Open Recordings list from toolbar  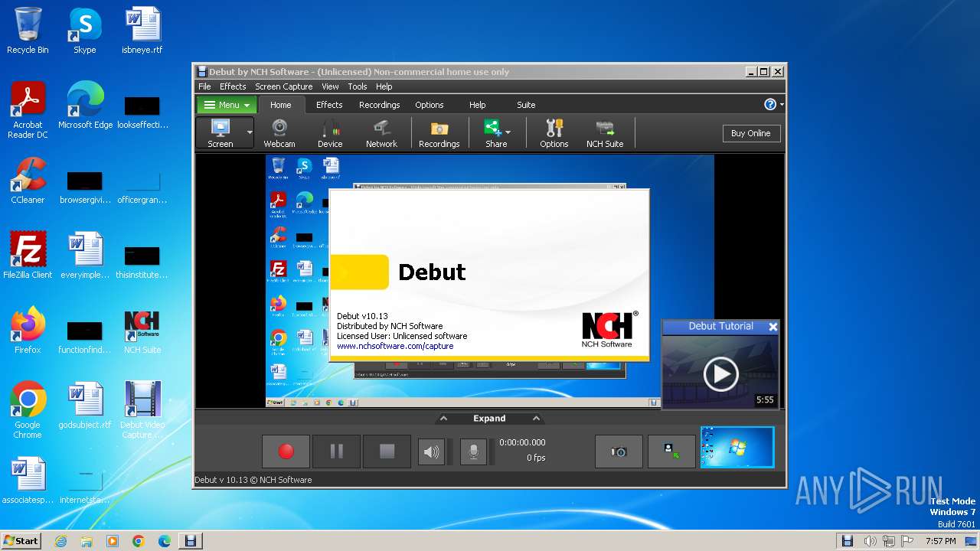[x=439, y=133]
